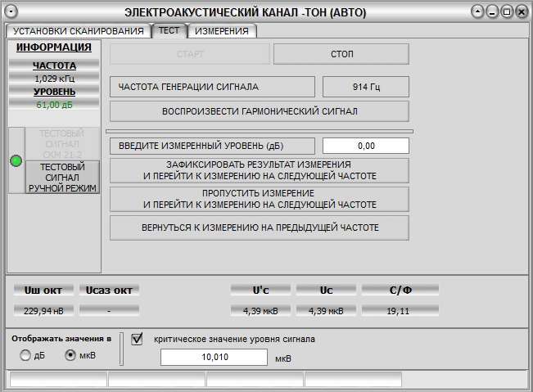Switch to УСТАНОВКИ СКАНИРОВАНИЯ tab
This screenshot has height=392, width=533.
point(79,31)
